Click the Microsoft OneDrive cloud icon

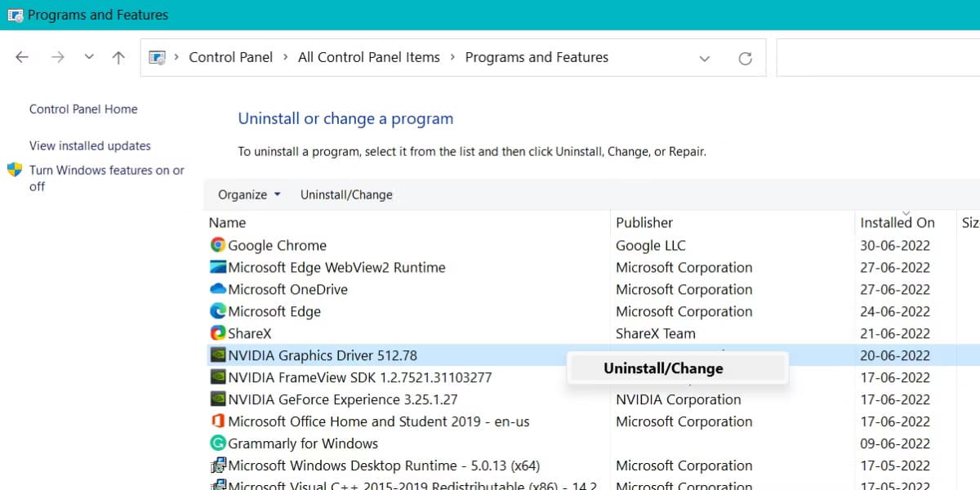coord(218,289)
